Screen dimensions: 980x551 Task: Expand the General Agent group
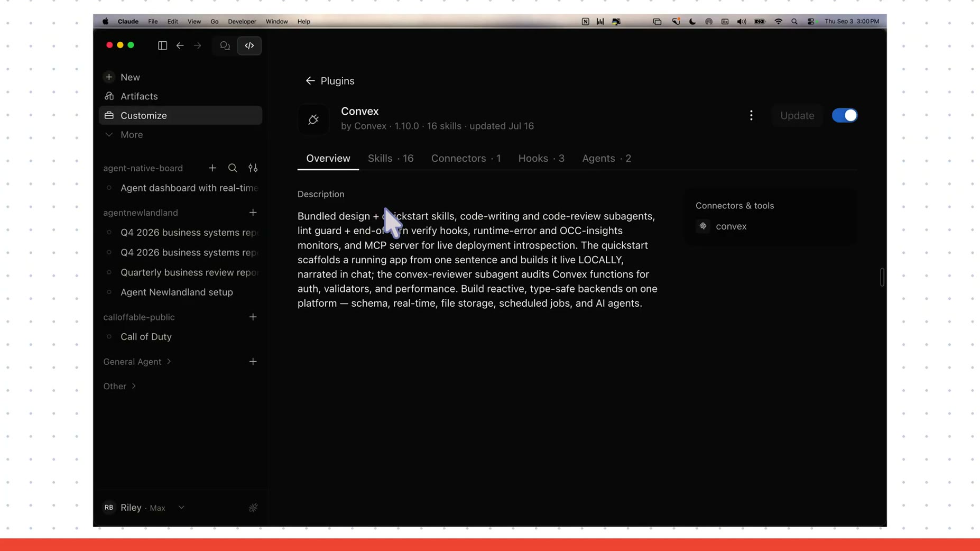137,362
